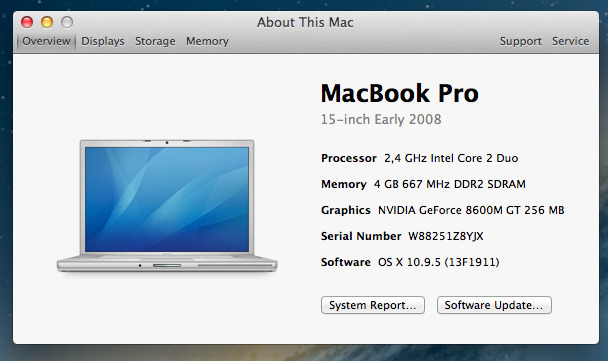Click the About This Mac title text

[x=305, y=22]
